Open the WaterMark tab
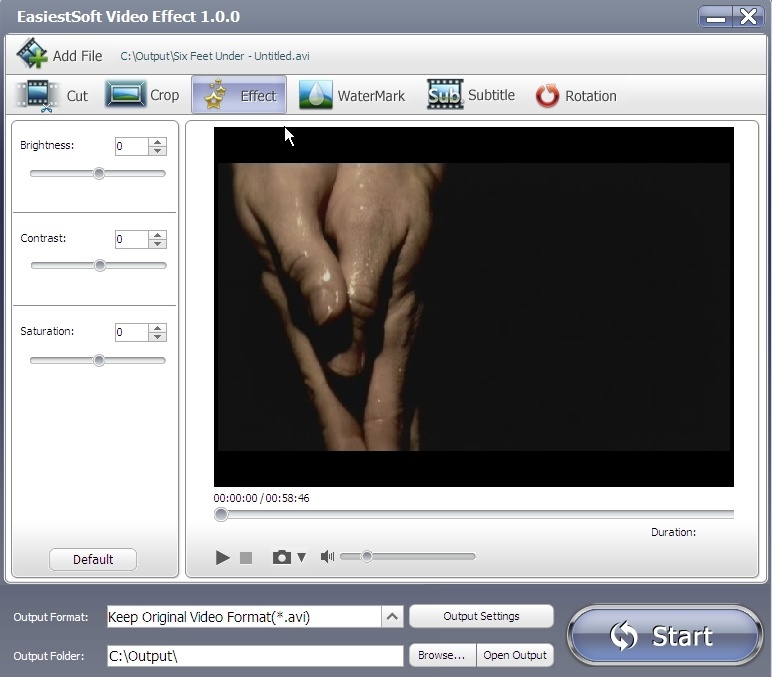772x677 pixels. click(352, 95)
